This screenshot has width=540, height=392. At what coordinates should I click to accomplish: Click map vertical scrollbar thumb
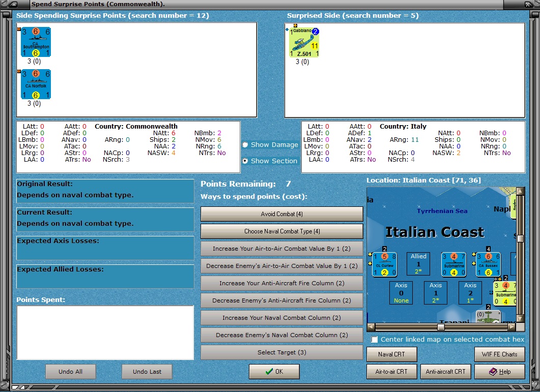pos(520,238)
